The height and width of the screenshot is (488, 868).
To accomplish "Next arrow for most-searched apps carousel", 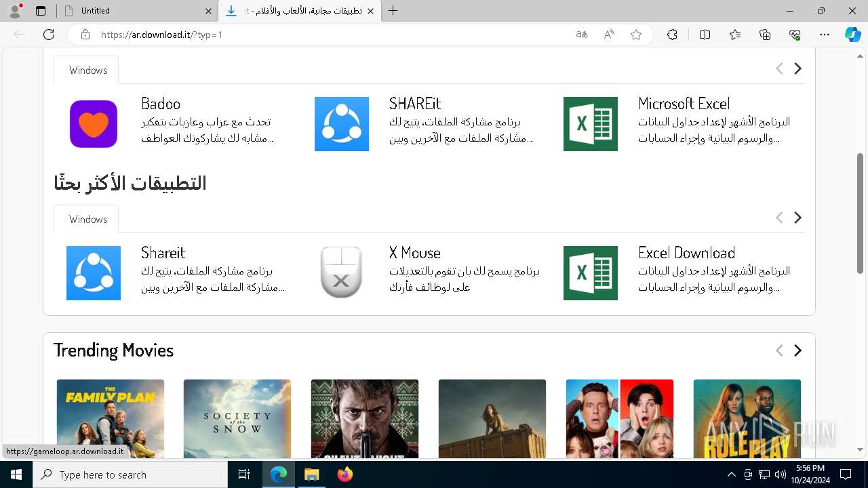I will [x=798, y=218].
